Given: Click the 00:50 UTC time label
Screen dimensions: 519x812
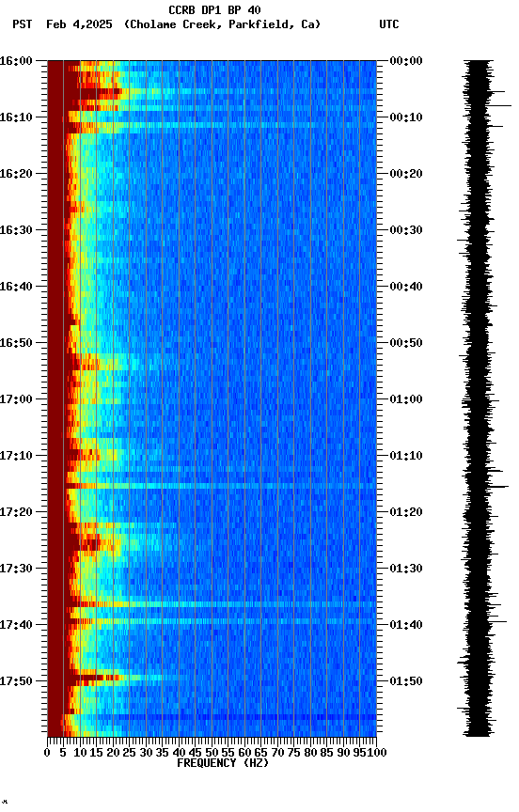Looking at the screenshot, I should pyautogui.click(x=406, y=343).
